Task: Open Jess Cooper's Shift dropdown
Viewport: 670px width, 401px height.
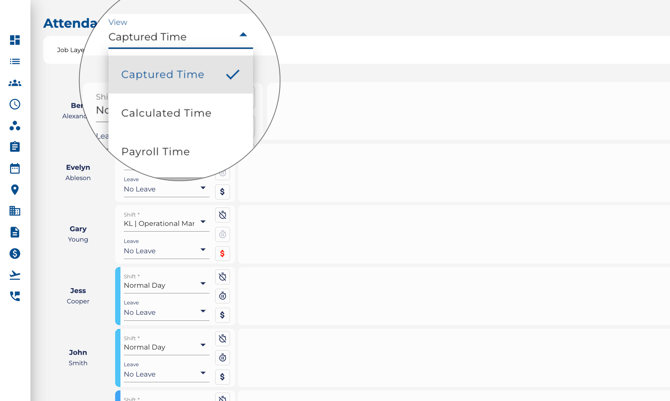Action: (x=166, y=283)
